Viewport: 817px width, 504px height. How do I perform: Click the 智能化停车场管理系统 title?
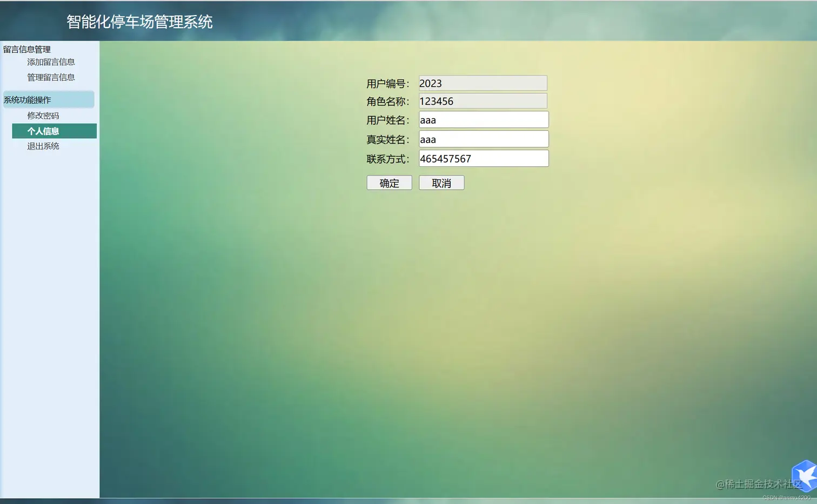coord(139,22)
